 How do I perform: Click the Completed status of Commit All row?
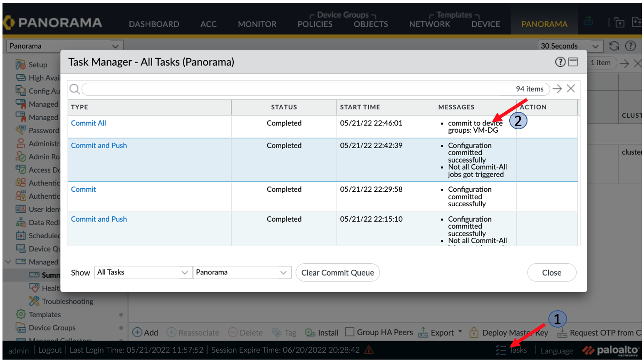(284, 123)
